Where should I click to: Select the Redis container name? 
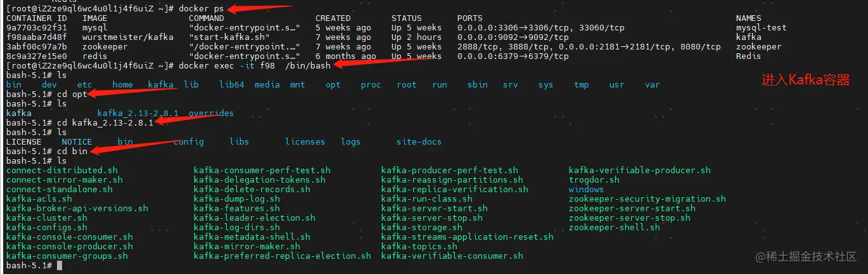pyautogui.click(x=748, y=56)
